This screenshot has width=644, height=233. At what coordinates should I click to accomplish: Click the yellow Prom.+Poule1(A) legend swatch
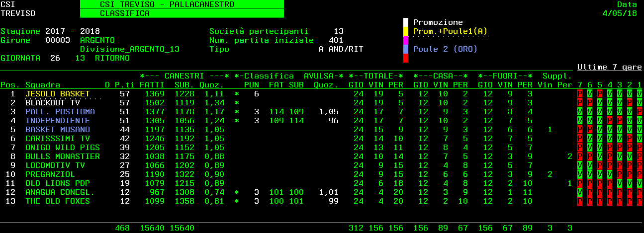click(406, 31)
